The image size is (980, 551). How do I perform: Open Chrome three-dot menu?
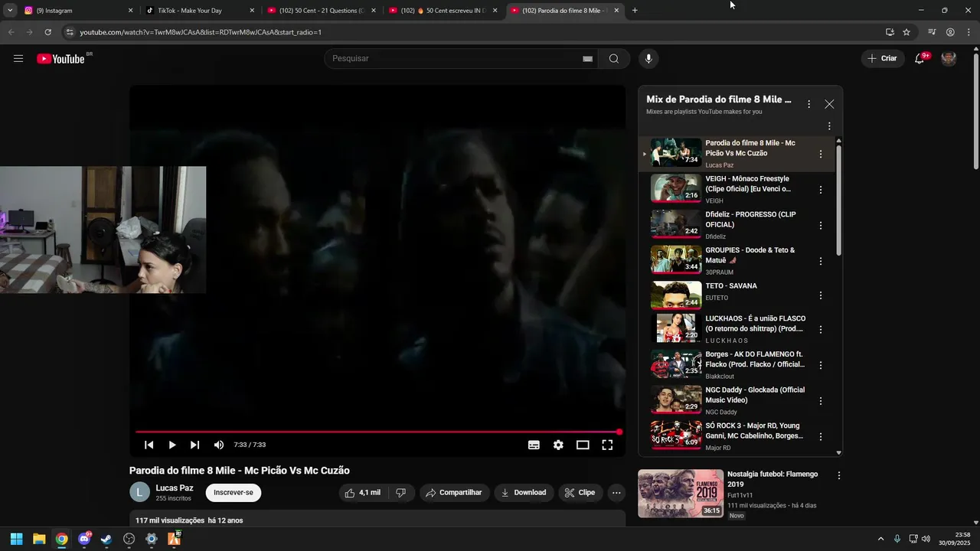tap(969, 32)
